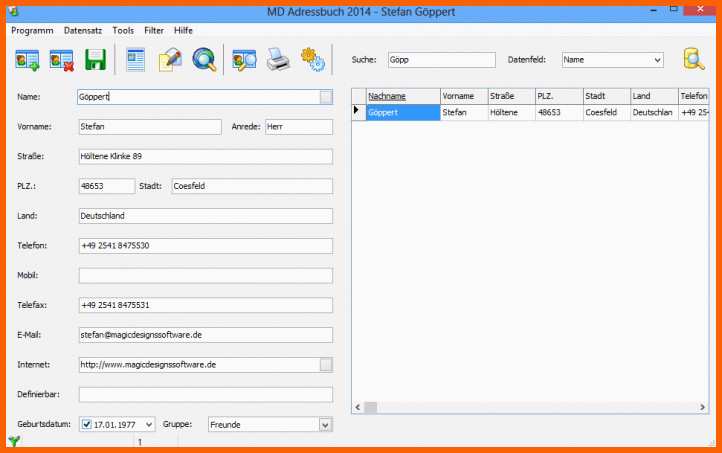Viewport: 722px width, 453px height.
Task: Click the horizontal scrollbar thumb
Action: (x=371, y=407)
